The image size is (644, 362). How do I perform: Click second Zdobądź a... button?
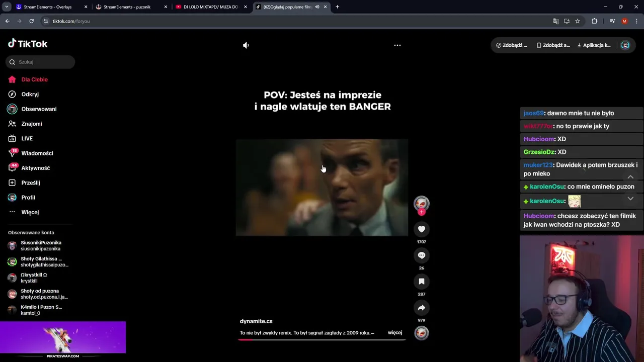553,45
